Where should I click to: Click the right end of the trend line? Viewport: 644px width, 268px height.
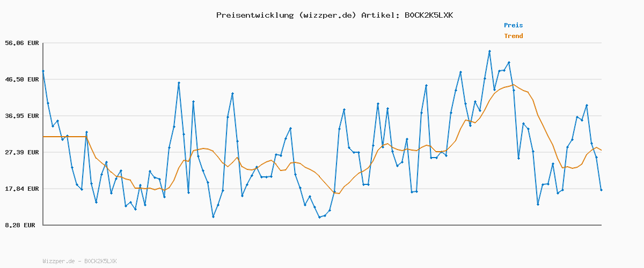(x=601, y=150)
